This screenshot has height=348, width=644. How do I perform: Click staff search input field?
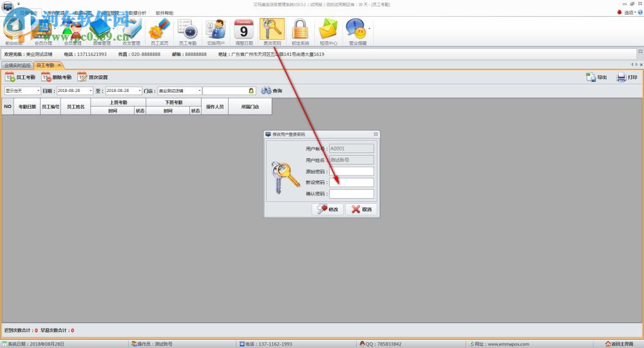coord(226,91)
